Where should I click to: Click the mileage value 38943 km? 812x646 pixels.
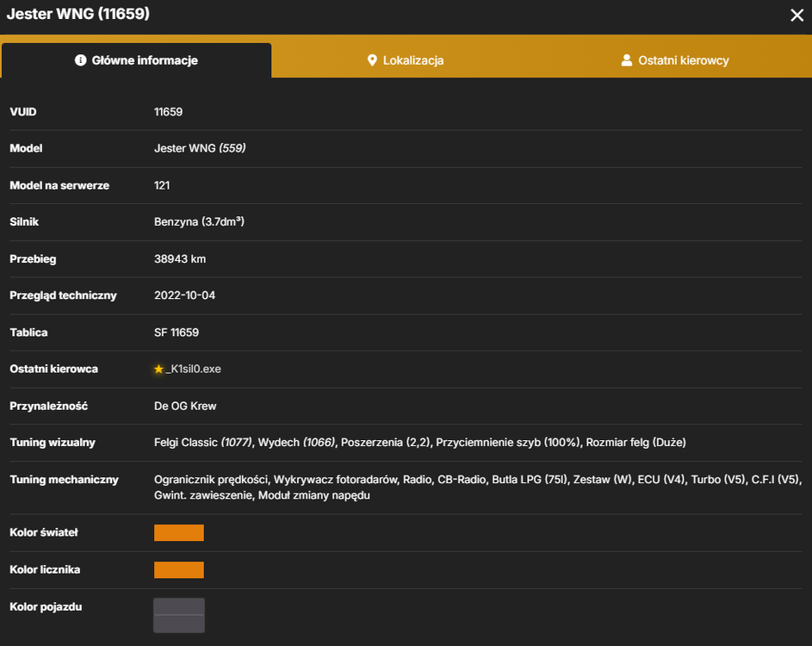[x=180, y=259]
